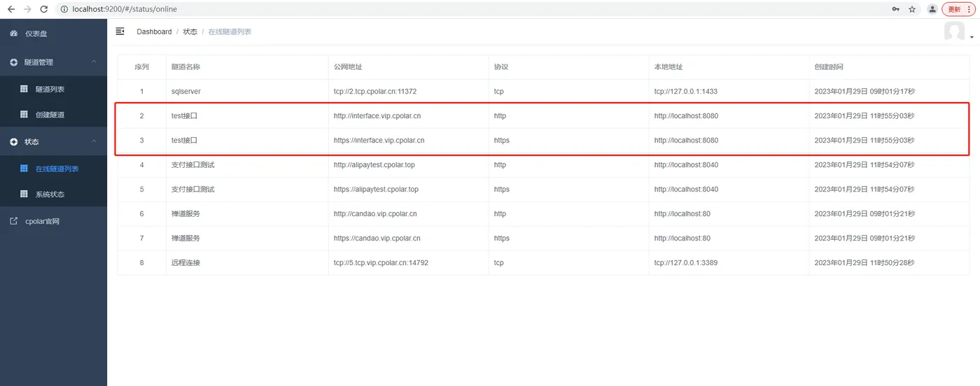The height and width of the screenshot is (386, 980).
Task: Click the site info icon in address bar
Action: (x=64, y=9)
